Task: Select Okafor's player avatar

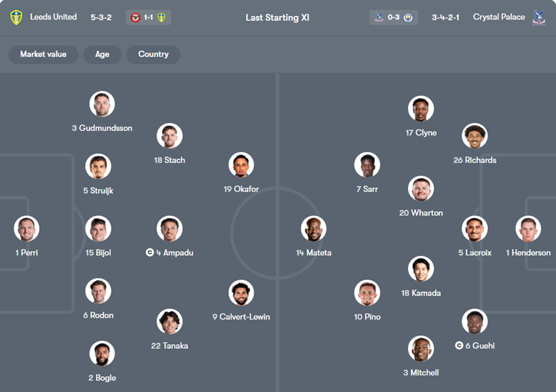Action: click(x=241, y=166)
